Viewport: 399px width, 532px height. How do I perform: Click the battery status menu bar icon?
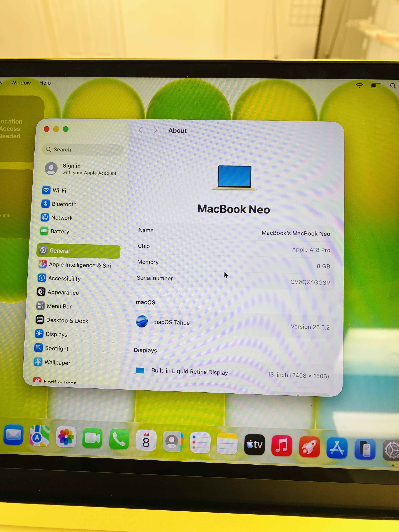[x=377, y=86]
